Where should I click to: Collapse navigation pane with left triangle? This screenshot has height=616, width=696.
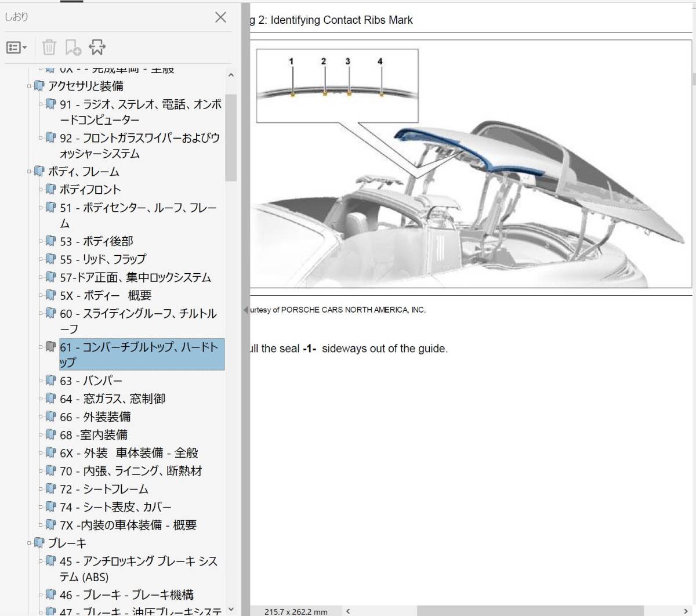(245, 310)
